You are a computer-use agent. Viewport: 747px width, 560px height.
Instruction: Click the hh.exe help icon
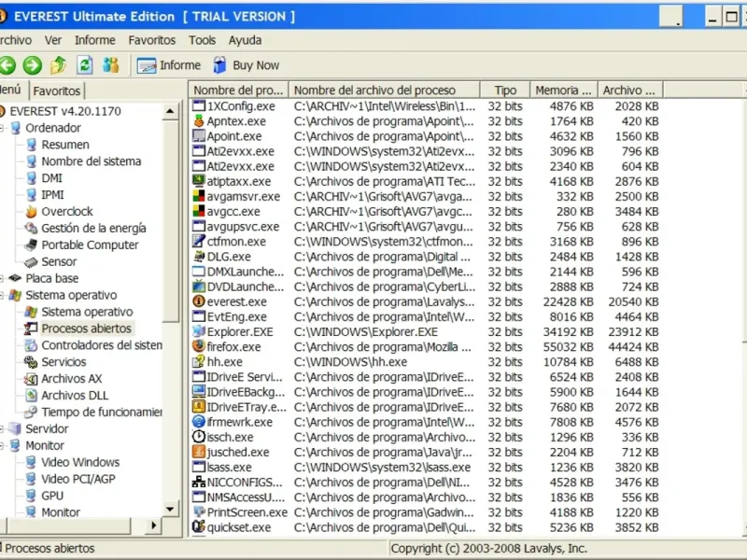point(199,361)
